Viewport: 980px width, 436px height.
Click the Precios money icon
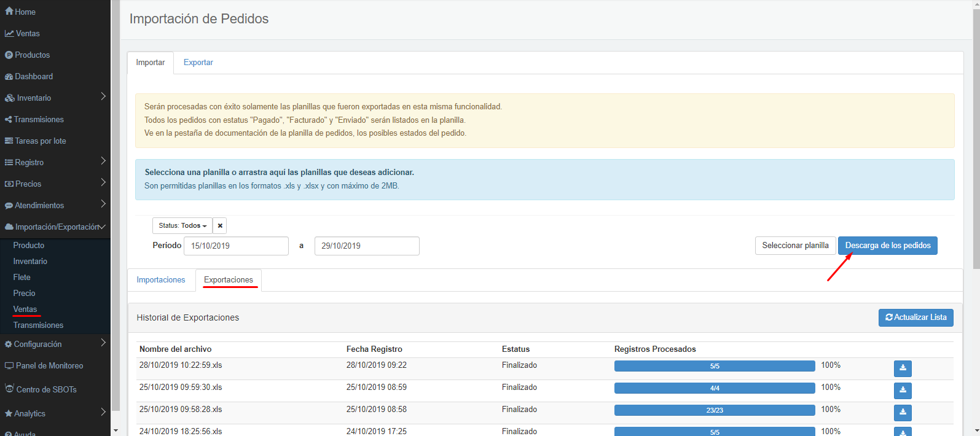(9, 184)
